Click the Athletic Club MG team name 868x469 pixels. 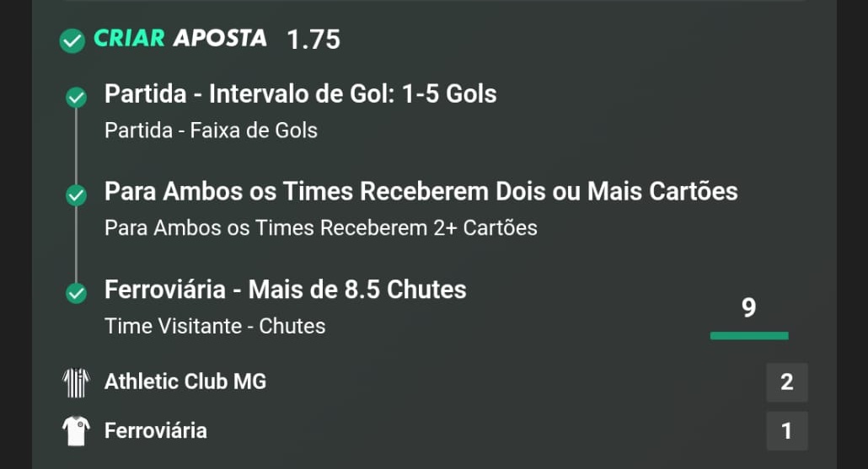185,381
